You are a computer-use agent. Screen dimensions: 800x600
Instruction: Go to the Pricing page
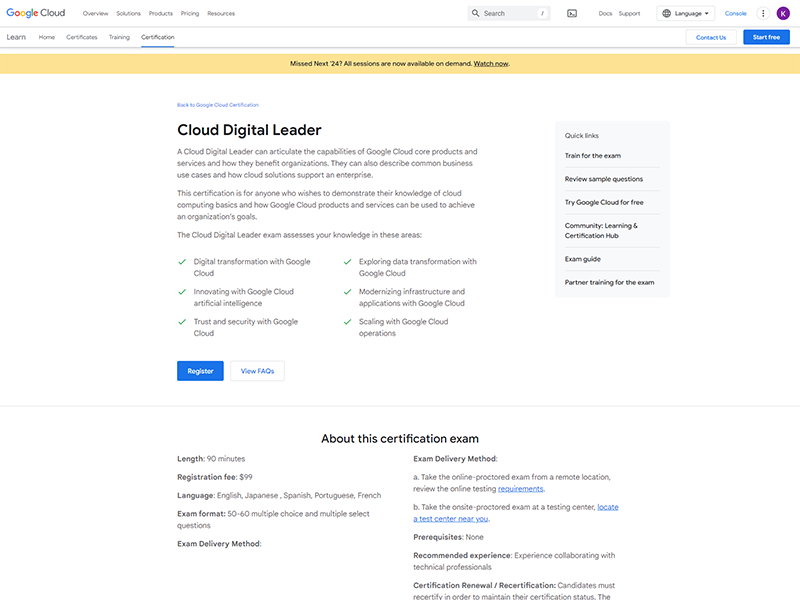[x=190, y=13]
